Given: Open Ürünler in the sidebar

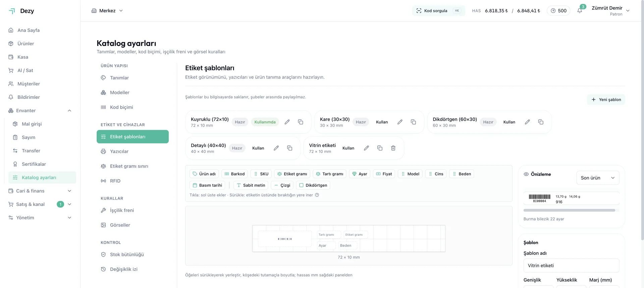Looking at the screenshot, I should (x=40, y=44).
